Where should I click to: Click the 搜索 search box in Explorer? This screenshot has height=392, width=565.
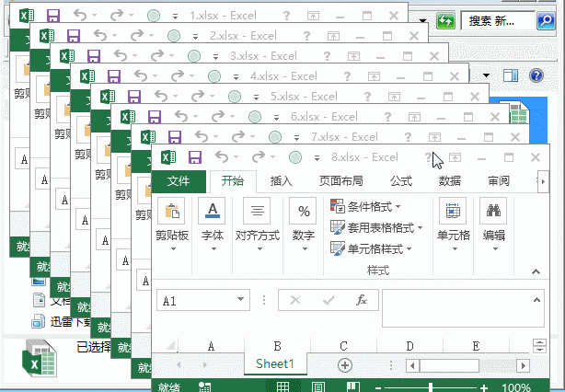pos(498,20)
